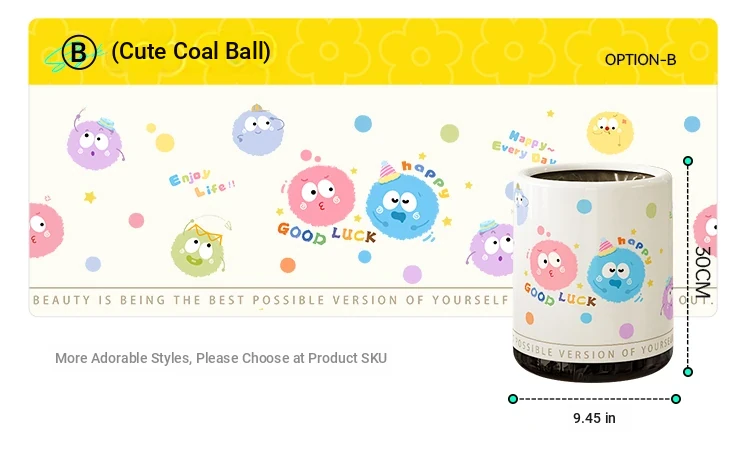Click the blue fuzzy ball with party hat

402,202
